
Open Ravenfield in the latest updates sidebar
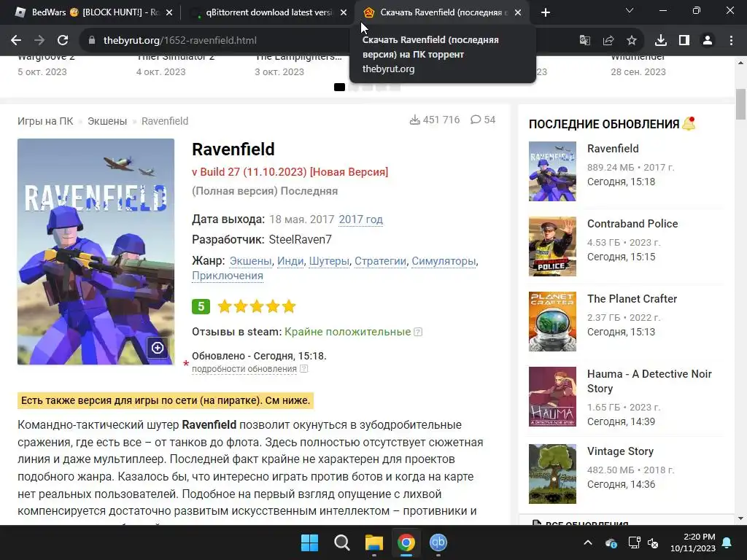click(613, 149)
